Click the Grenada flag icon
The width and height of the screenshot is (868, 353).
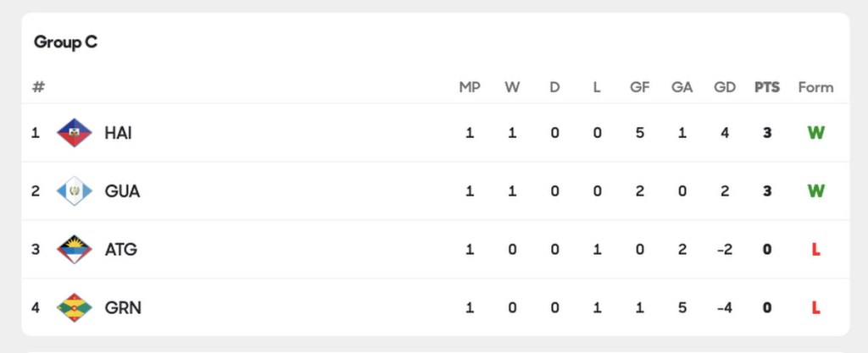[x=75, y=308]
